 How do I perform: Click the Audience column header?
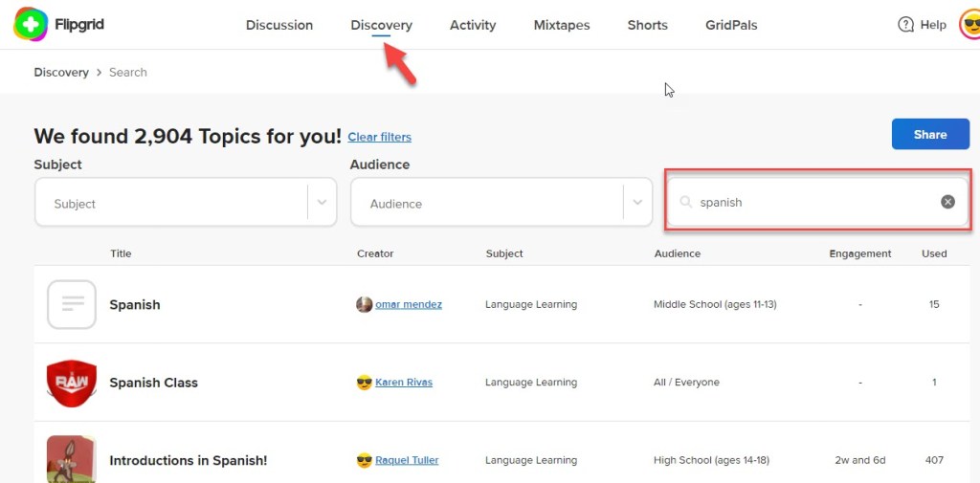[678, 253]
